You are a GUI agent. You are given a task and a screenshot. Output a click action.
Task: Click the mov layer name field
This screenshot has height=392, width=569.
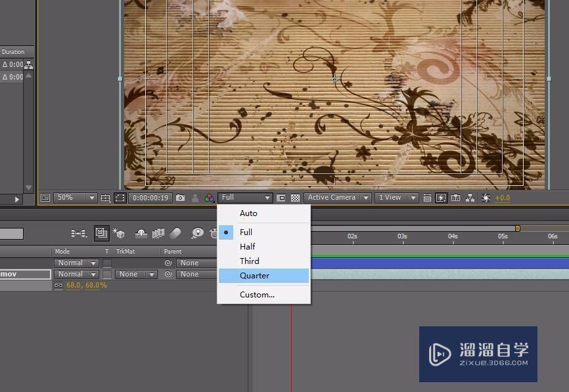[x=25, y=274]
